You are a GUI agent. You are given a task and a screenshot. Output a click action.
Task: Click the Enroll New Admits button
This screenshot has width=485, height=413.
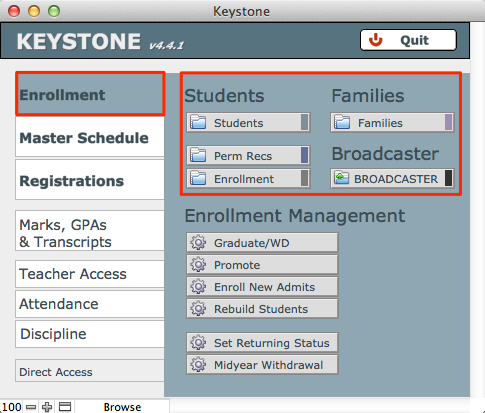coord(262,287)
